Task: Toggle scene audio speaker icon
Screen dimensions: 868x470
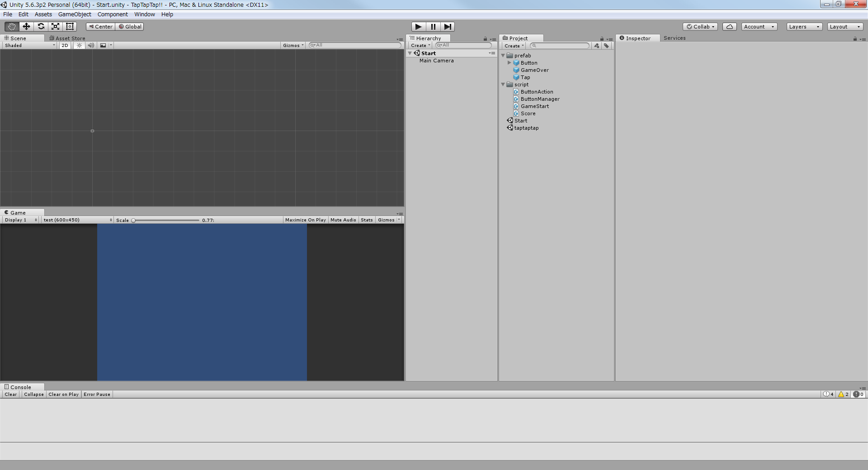Action: [91, 45]
